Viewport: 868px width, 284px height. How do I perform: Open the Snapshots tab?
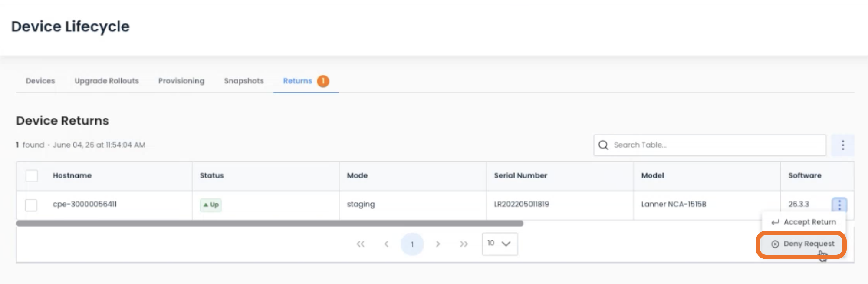[x=244, y=81]
